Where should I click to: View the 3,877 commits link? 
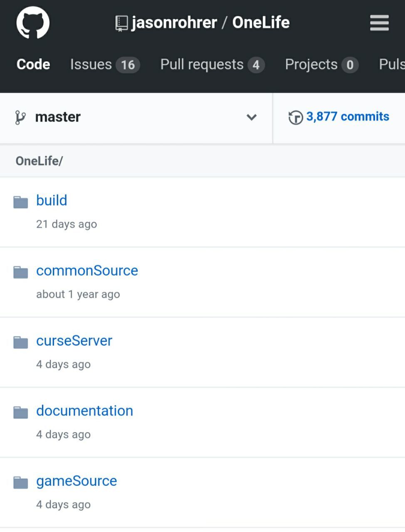coord(348,117)
